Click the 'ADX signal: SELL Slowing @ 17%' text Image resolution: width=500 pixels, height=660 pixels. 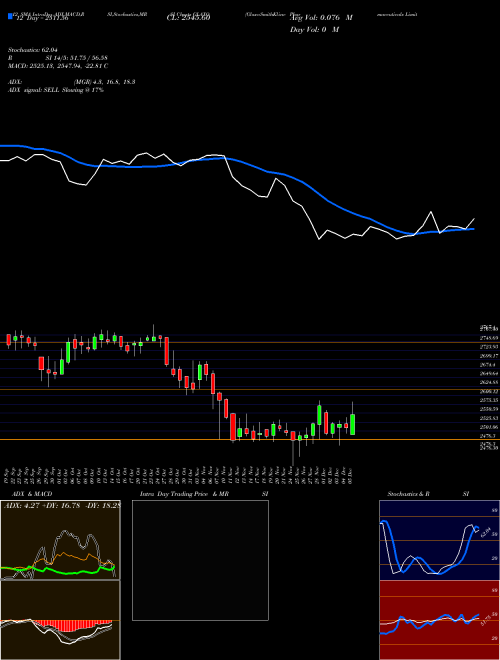click(x=56, y=90)
